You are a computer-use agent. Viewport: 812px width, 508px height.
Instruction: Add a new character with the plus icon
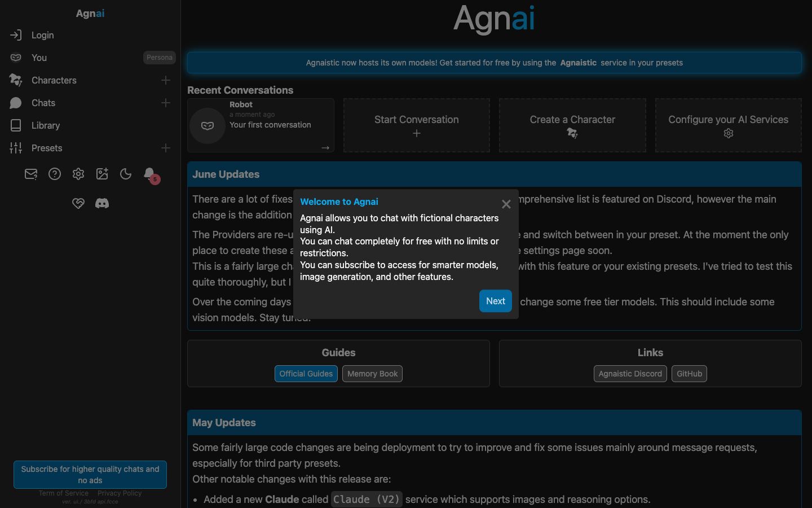click(166, 80)
